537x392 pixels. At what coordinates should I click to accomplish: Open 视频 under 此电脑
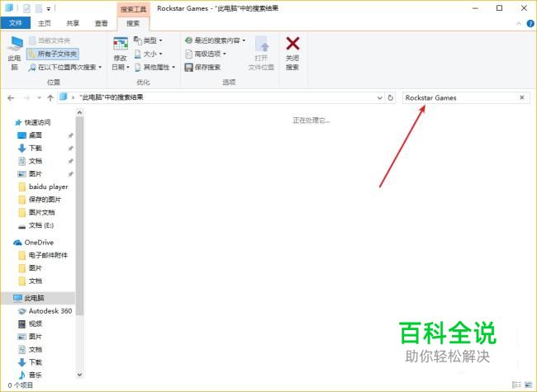(30, 324)
